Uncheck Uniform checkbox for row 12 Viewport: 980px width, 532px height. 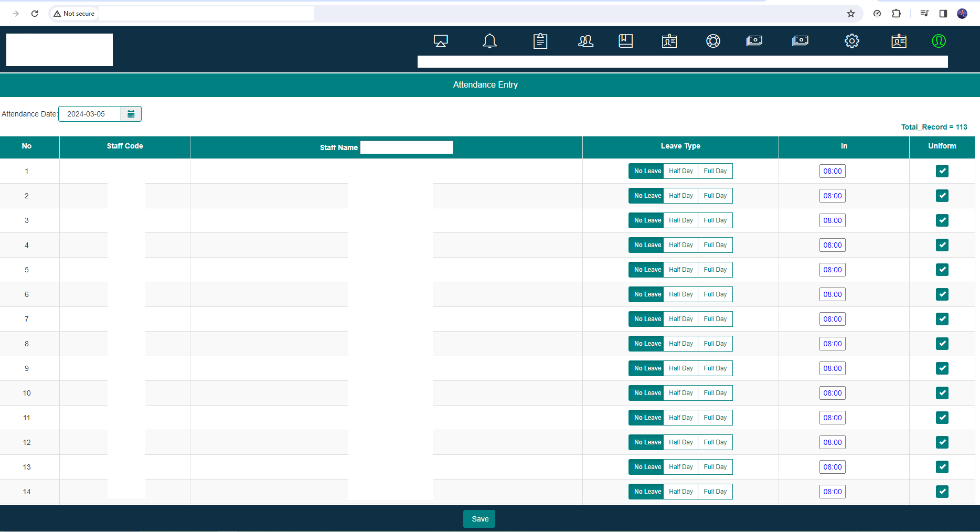pos(942,442)
